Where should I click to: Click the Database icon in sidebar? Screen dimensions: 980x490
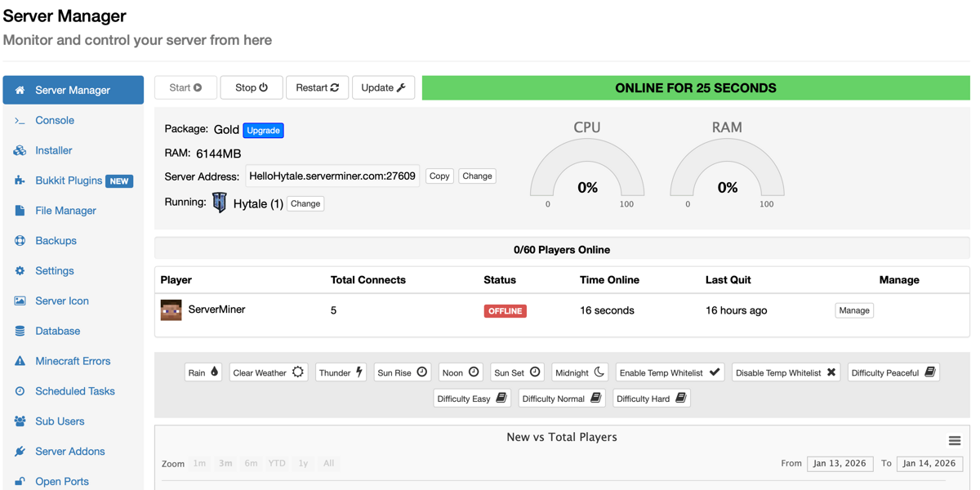[20, 331]
